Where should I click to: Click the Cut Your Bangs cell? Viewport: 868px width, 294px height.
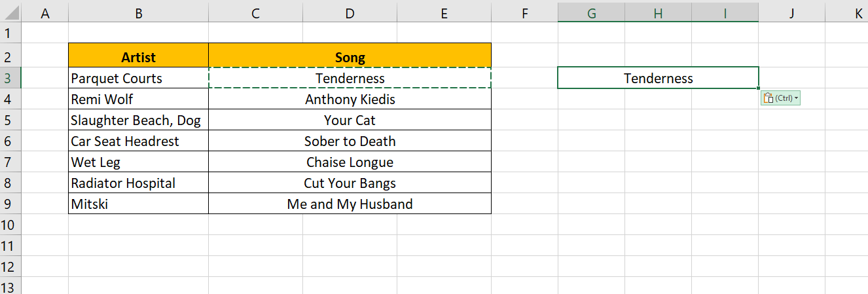[350, 183]
